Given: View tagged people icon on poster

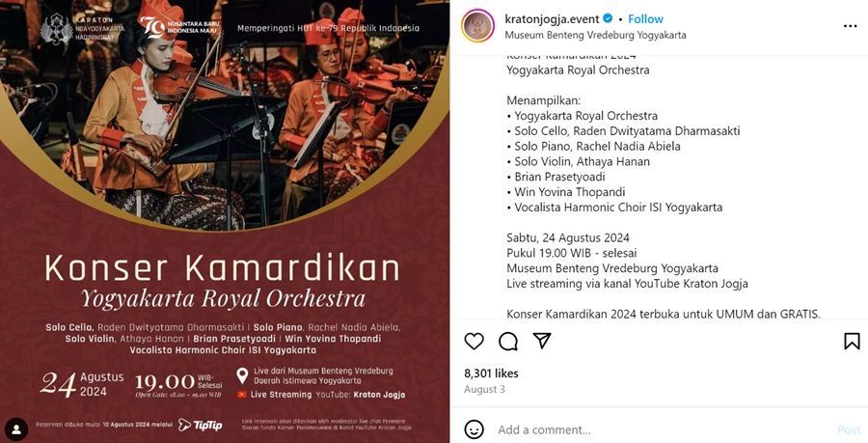Looking at the screenshot, I should click(x=16, y=429).
